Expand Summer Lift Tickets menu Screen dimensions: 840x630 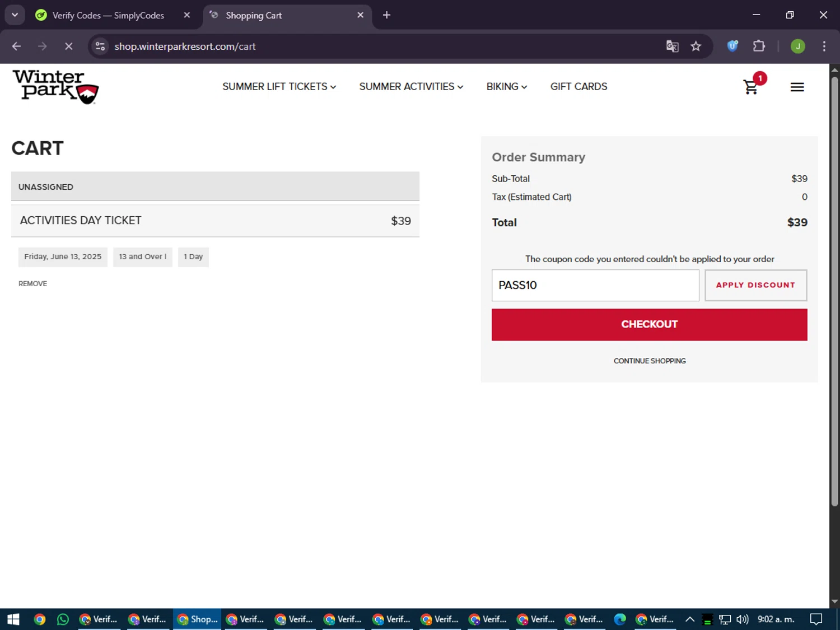point(279,87)
